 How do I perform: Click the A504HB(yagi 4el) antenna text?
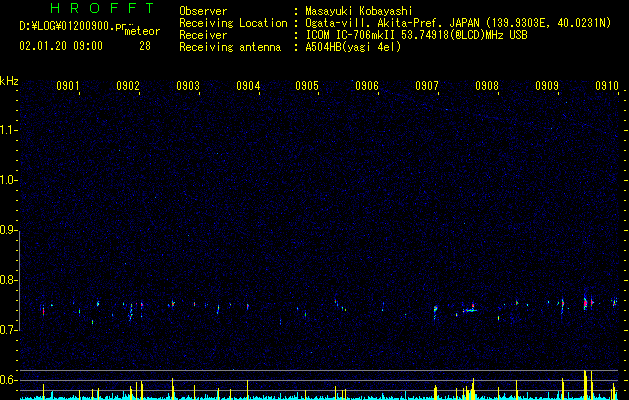pos(353,47)
